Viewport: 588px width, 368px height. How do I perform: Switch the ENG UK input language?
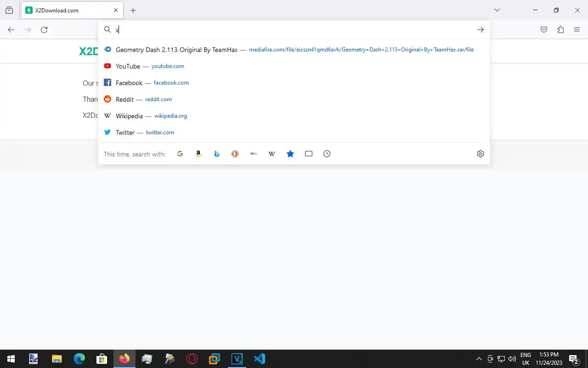526,359
